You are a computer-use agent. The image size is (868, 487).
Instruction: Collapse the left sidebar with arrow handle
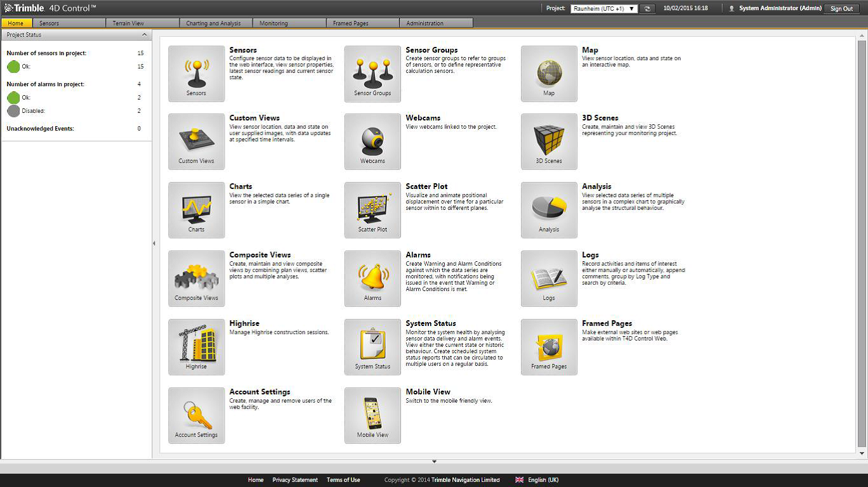[x=154, y=243]
